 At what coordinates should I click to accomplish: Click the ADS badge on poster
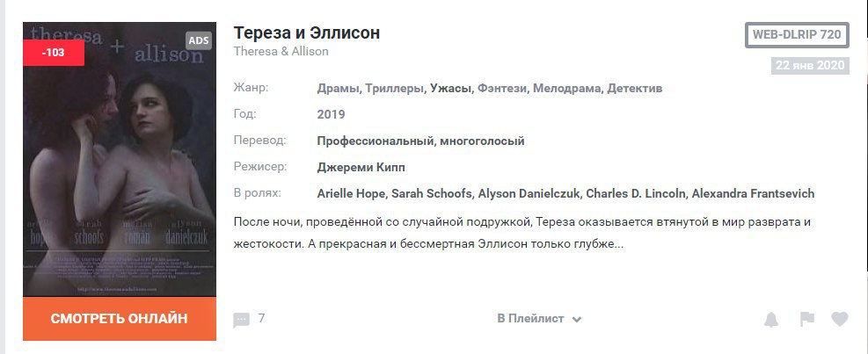[199, 40]
